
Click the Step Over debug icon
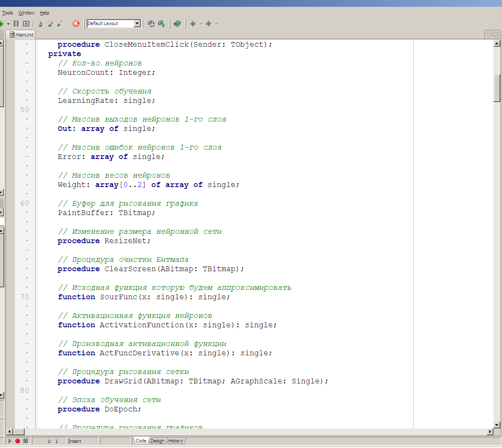50,24
